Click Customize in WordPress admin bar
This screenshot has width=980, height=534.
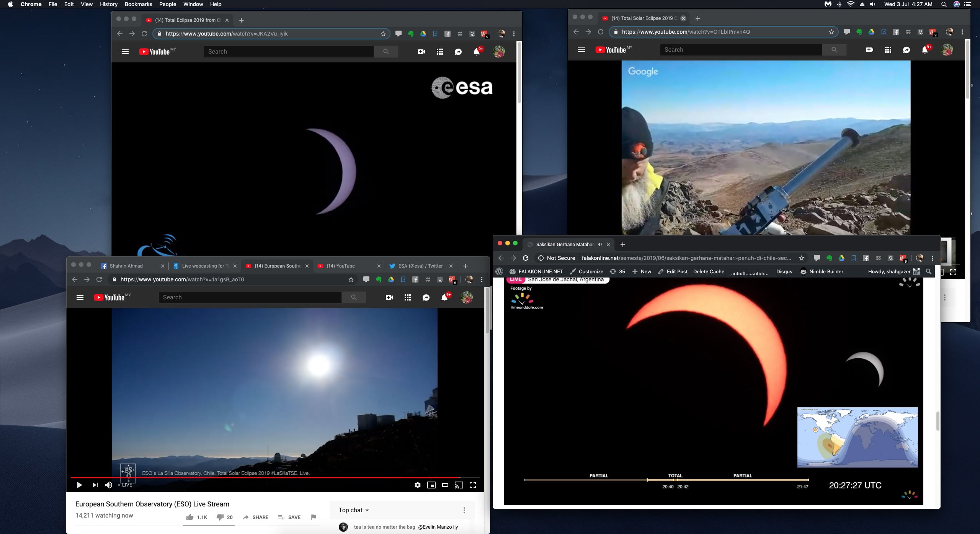pyautogui.click(x=586, y=271)
